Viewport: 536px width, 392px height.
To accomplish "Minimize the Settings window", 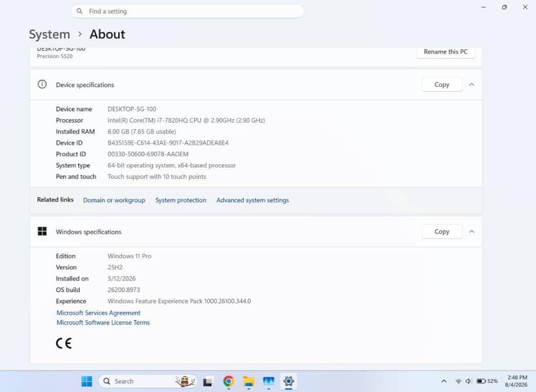I will click(x=483, y=7).
